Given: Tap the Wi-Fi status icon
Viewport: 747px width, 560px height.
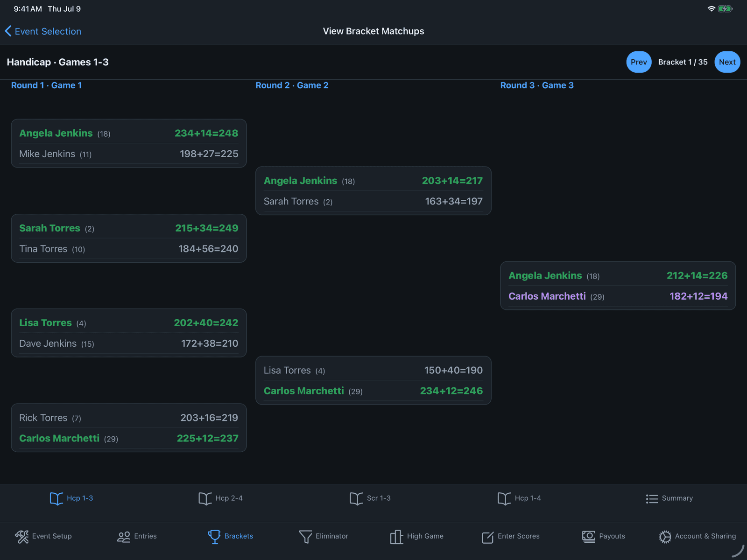Looking at the screenshot, I should coord(712,9).
